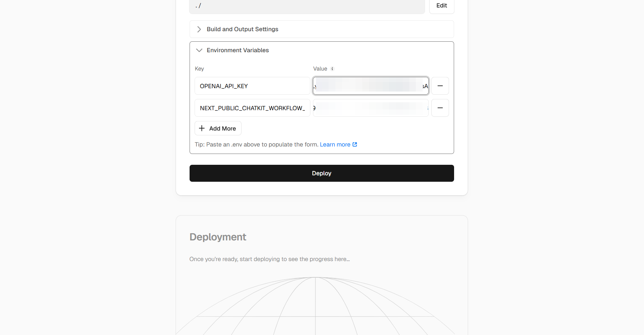Click the Environment Variables section title
The height and width of the screenshot is (335, 644).
click(237, 50)
